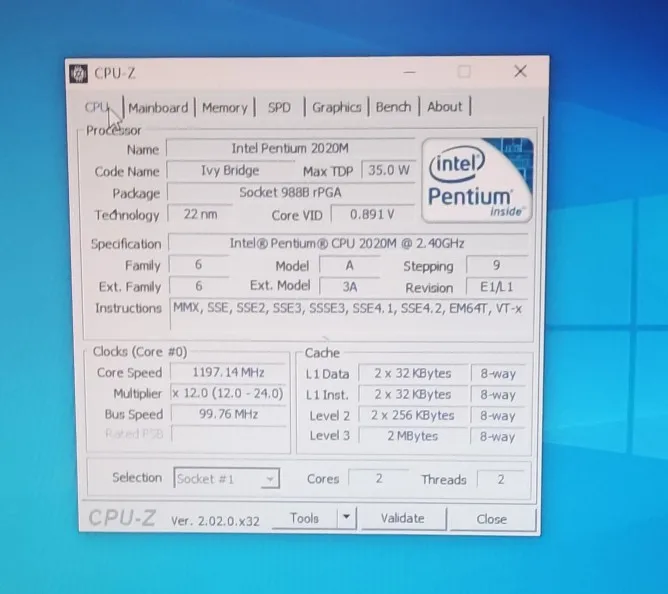Click the Ext. Model value 3A
Screen dimensions: 668x594
coord(349,287)
